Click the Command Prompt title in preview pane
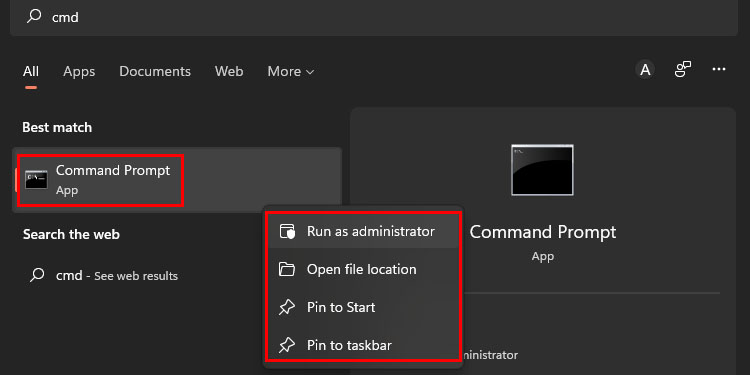 click(543, 232)
